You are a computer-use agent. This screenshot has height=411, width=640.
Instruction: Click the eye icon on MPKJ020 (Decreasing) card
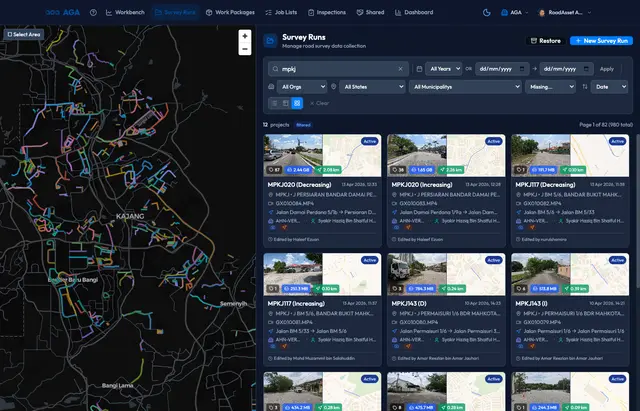coord(273,227)
